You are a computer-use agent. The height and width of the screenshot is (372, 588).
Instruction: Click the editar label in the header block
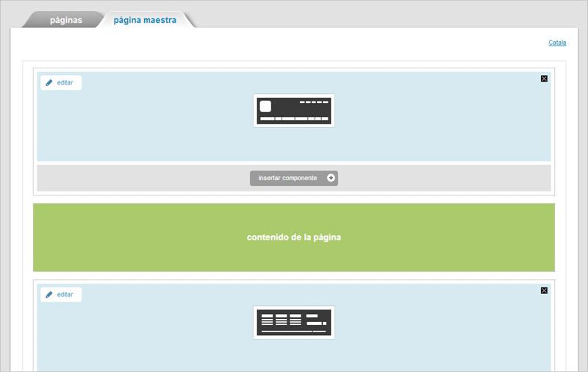65,83
